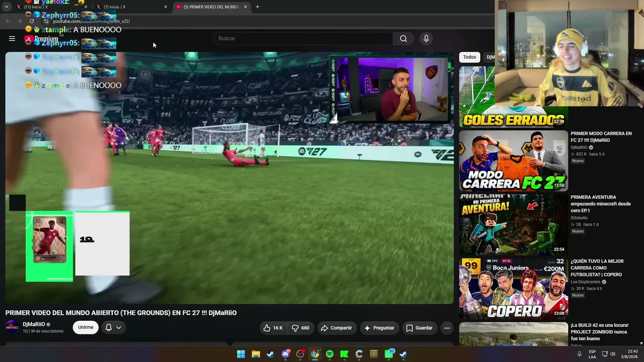Reload the page
This screenshot has width=644, height=362.
pyautogui.click(x=32, y=21)
